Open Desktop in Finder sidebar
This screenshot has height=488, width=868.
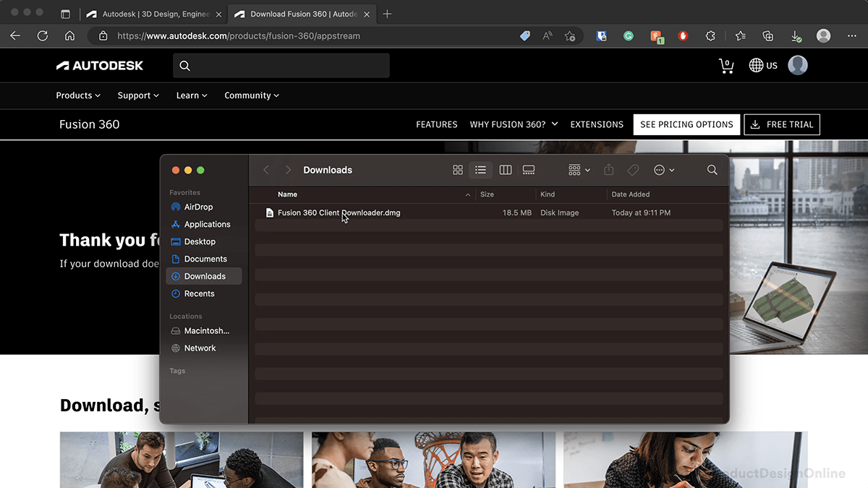click(204, 241)
